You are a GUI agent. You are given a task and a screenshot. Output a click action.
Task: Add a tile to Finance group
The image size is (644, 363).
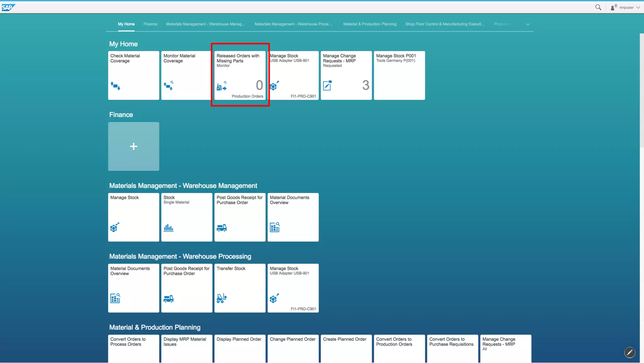coord(134,146)
